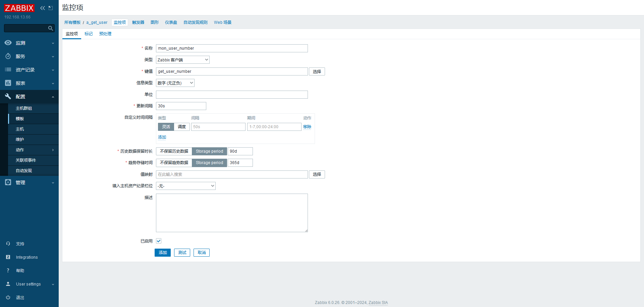Open the 类型 Zabbix 客户端 dropdown
Screen dimensions: 644x307
(x=182, y=60)
